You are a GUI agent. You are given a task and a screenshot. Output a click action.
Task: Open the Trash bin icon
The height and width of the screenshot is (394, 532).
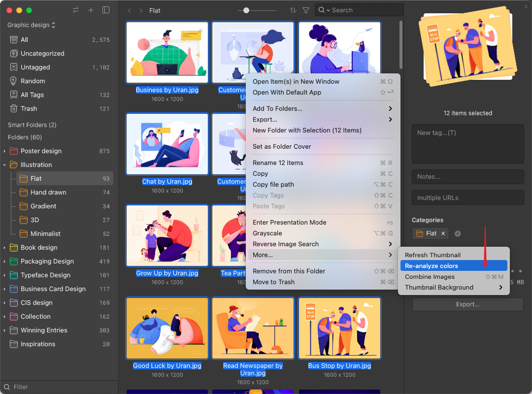14,108
